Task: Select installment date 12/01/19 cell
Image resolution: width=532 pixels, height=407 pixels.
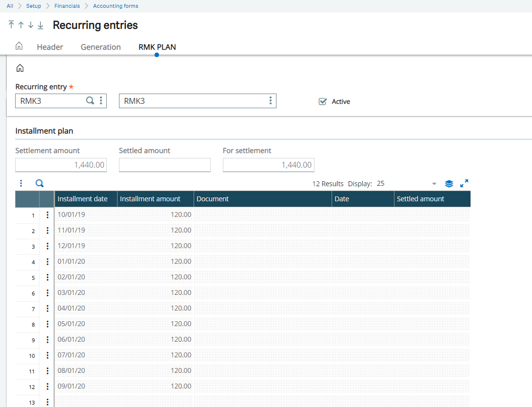Action: coord(86,246)
